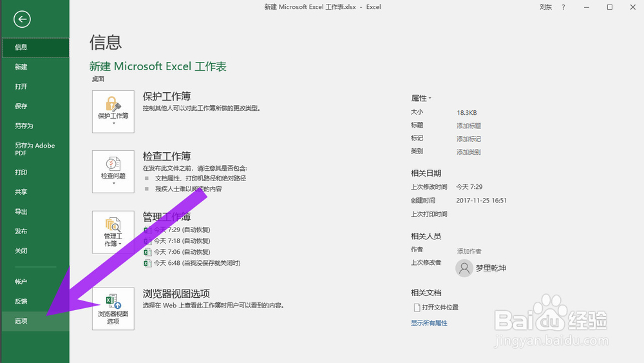This screenshot has height=363, width=644.
Task: Click the 桌面 file location text
Action: point(98,79)
